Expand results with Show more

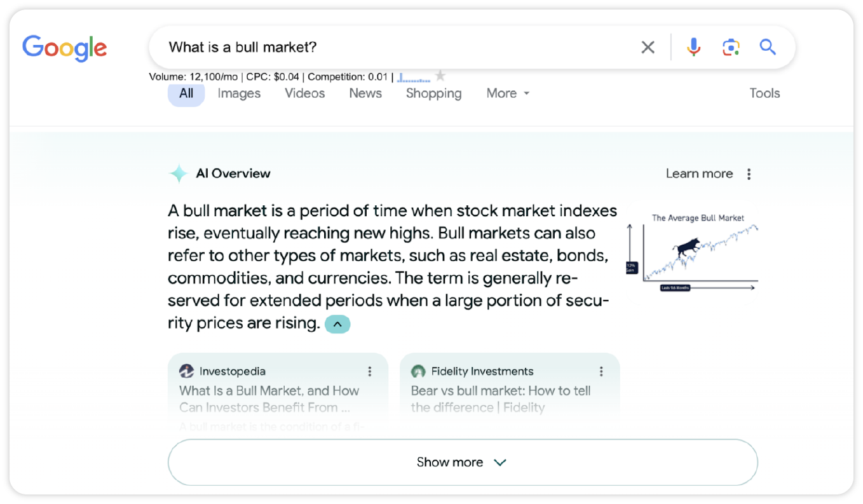coord(462,462)
